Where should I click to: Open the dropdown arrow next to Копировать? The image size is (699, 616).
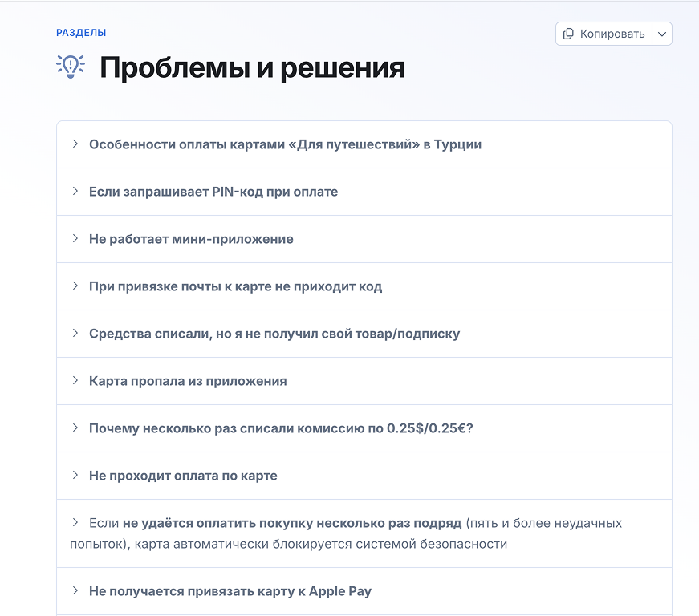click(662, 34)
